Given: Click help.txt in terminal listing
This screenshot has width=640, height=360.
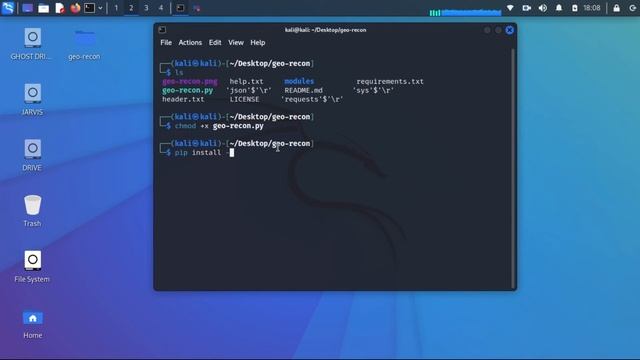Looking at the screenshot, I should 247,81.
